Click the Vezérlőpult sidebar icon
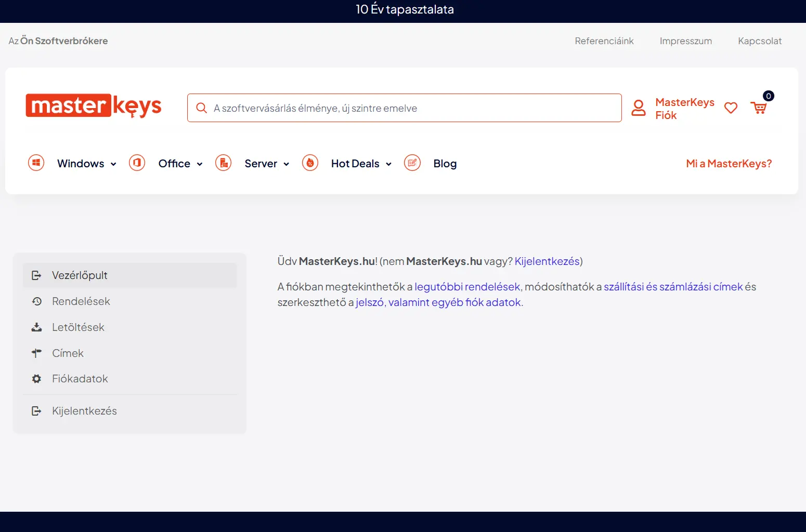Viewport: 806px width, 532px height. point(36,275)
